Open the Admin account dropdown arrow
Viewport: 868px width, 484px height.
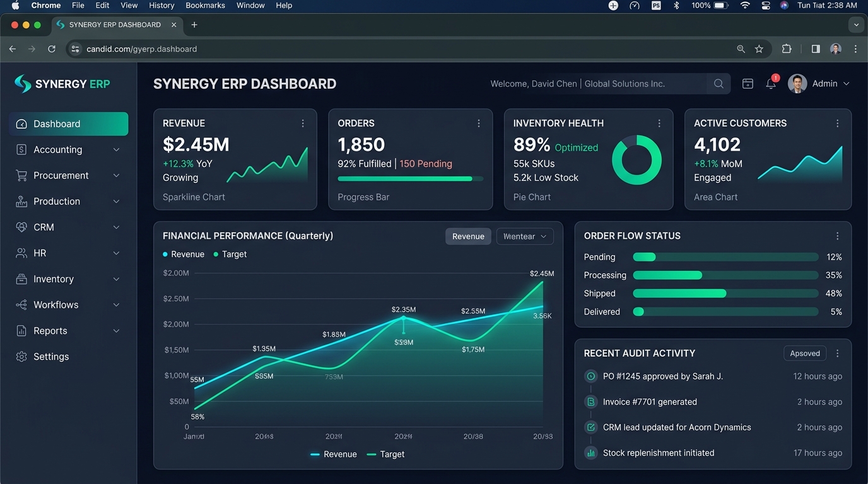pyautogui.click(x=846, y=84)
